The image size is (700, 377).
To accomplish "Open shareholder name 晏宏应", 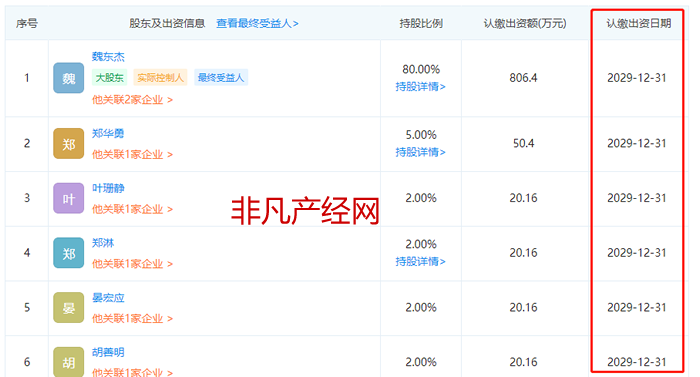I will point(108,297).
